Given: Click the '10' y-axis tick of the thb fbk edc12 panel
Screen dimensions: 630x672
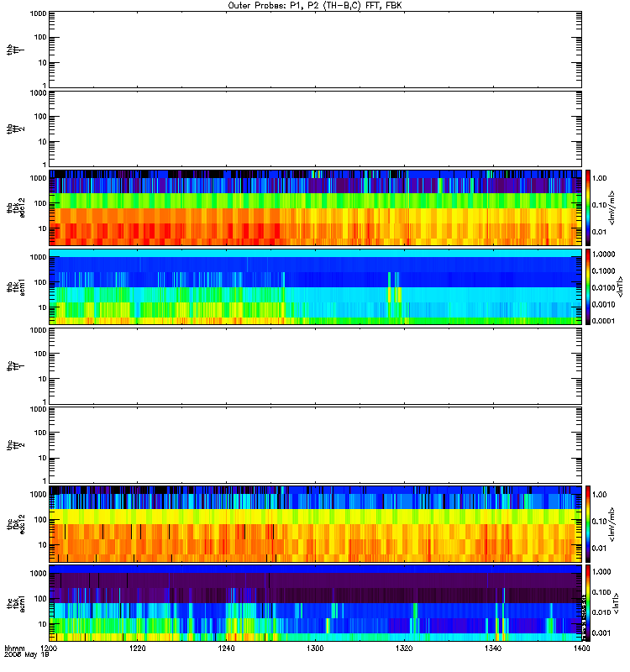Looking at the screenshot, I should point(43,228).
